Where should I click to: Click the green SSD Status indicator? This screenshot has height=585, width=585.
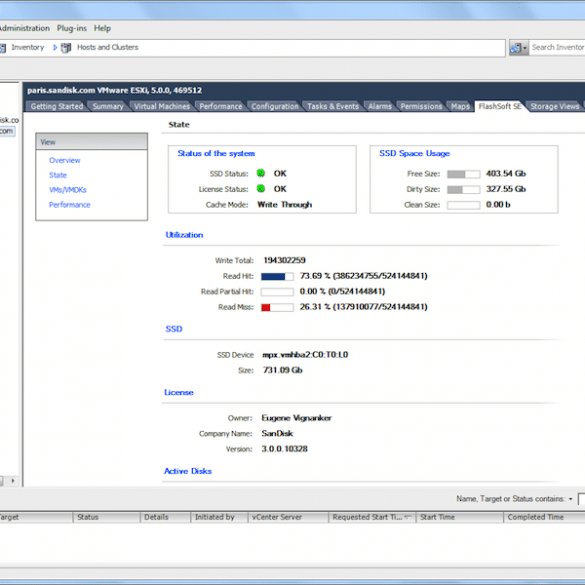pyautogui.click(x=261, y=173)
